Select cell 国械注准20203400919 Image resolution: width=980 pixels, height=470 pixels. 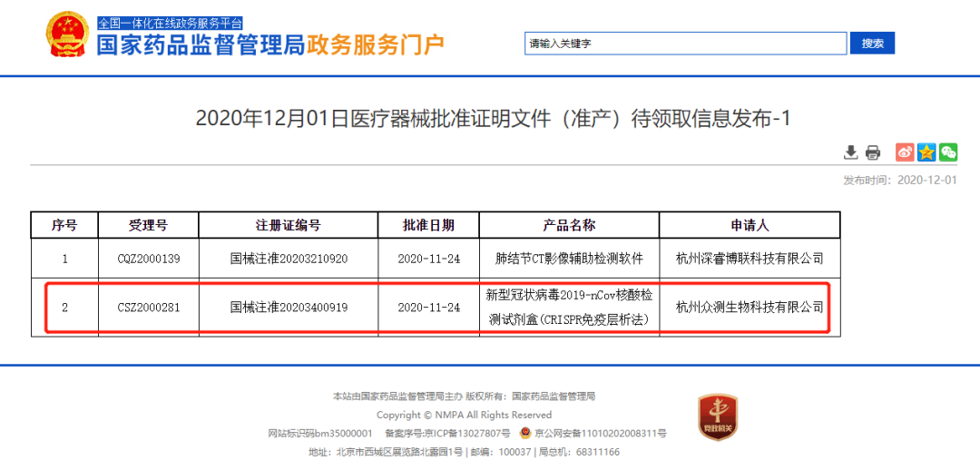pos(289,308)
